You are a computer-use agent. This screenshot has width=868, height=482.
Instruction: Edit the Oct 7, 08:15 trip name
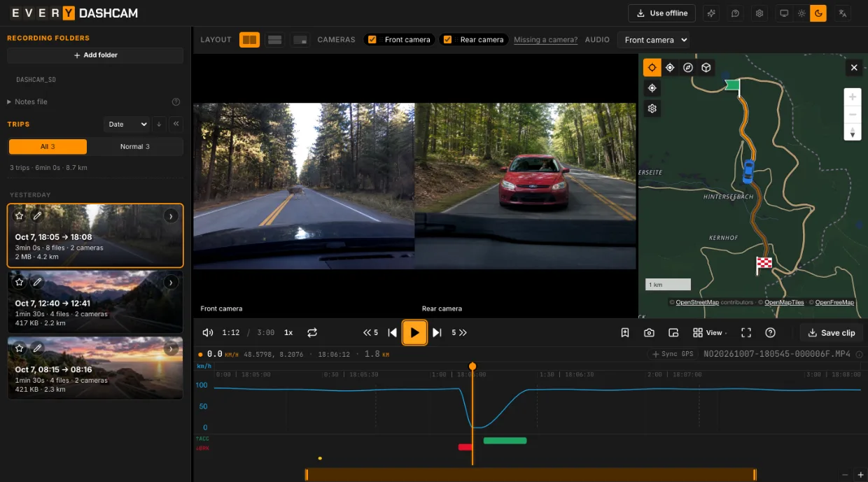pos(38,348)
